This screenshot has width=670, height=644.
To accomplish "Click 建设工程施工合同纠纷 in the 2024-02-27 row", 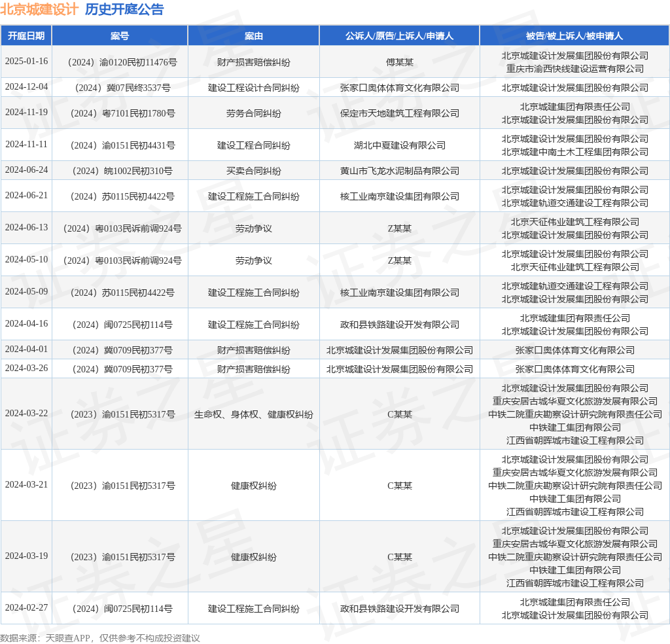I will tap(253, 609).
